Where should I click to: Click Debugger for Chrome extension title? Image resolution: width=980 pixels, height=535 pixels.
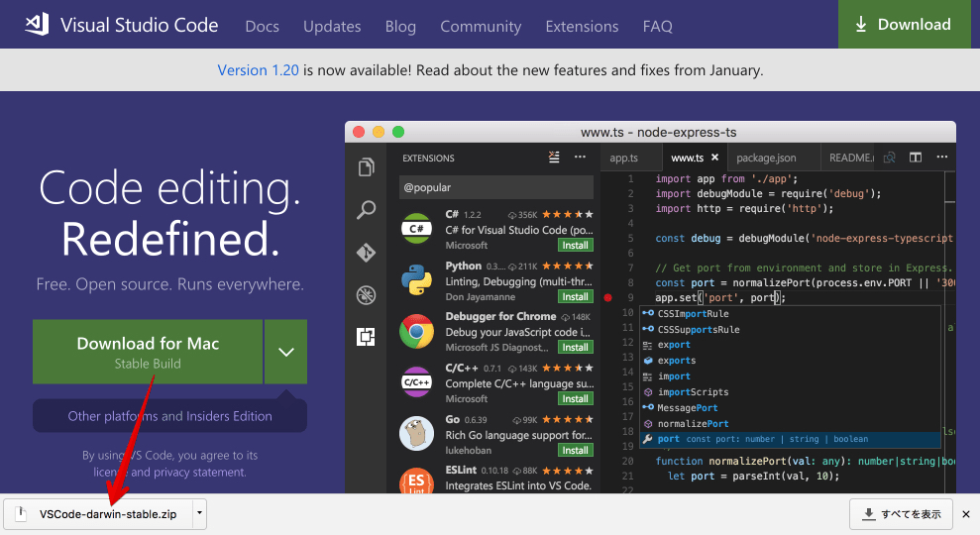[x=500, y=316]
